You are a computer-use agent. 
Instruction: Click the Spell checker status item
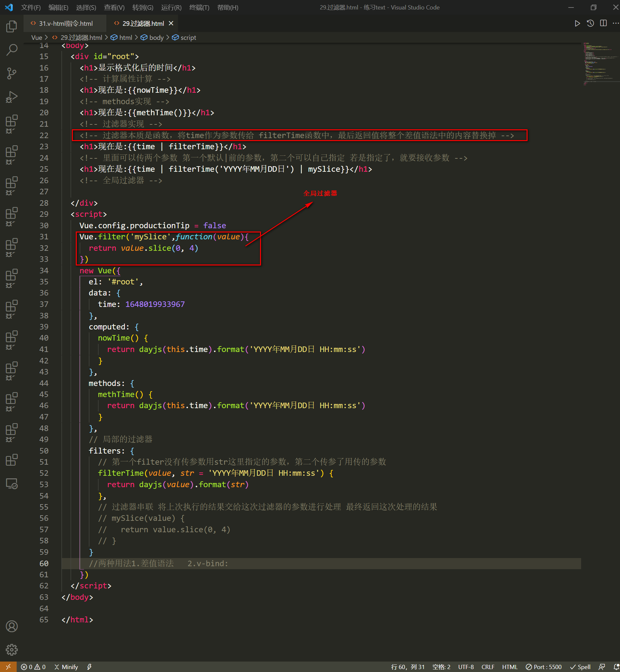580,667
